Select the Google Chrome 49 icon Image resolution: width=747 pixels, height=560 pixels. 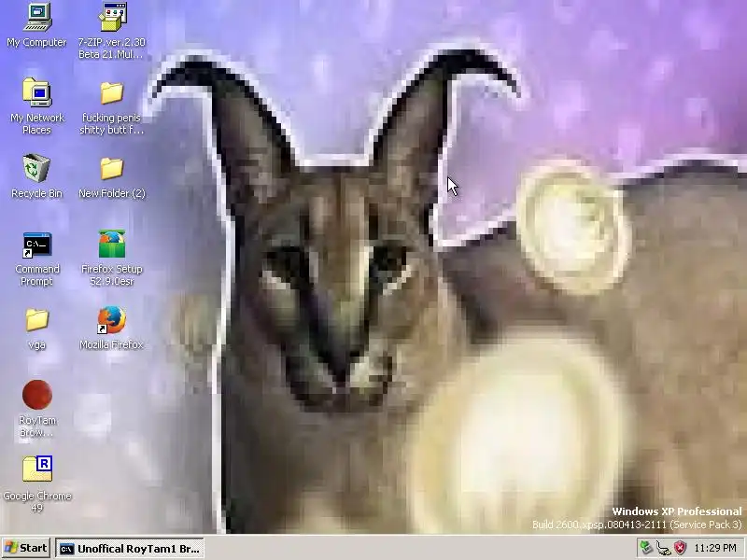pyautogui.click(x=36, y=469)
